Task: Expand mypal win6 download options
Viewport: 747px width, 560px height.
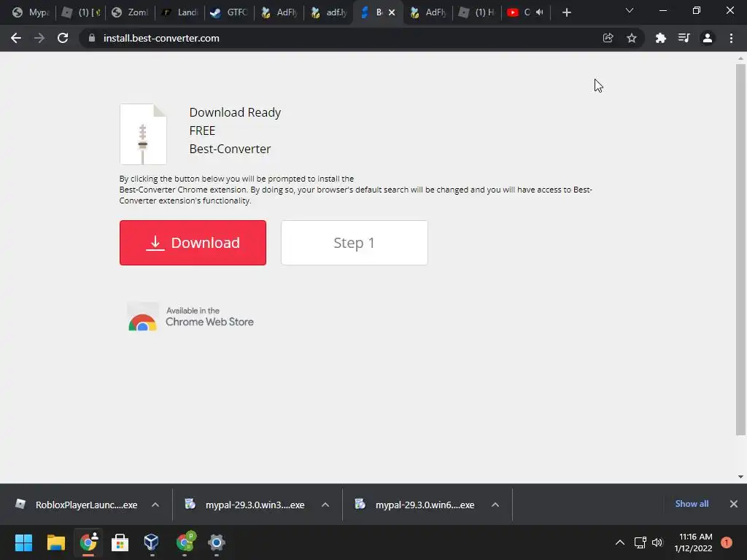Action: pos(495,505)
